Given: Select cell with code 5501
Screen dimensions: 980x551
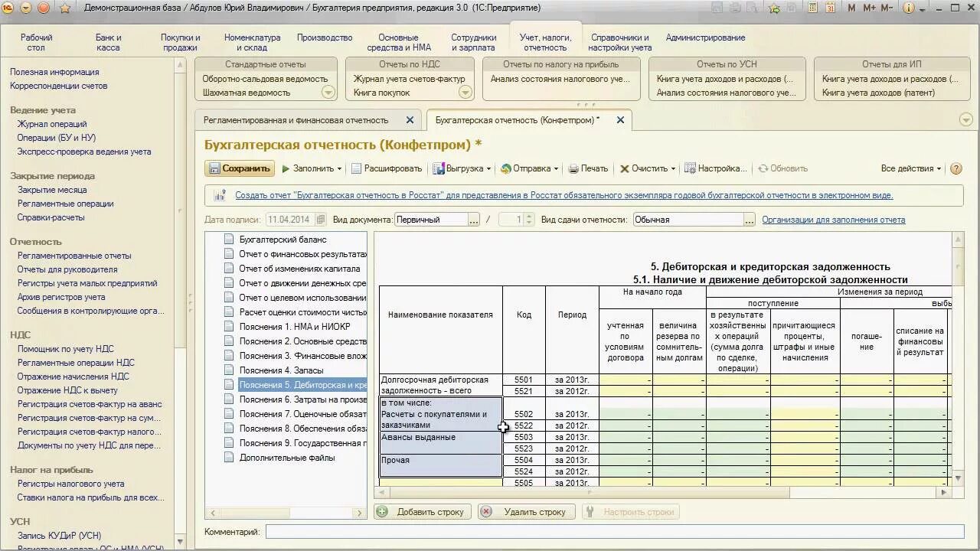Looking at the screenshot, I should [524, 380].
